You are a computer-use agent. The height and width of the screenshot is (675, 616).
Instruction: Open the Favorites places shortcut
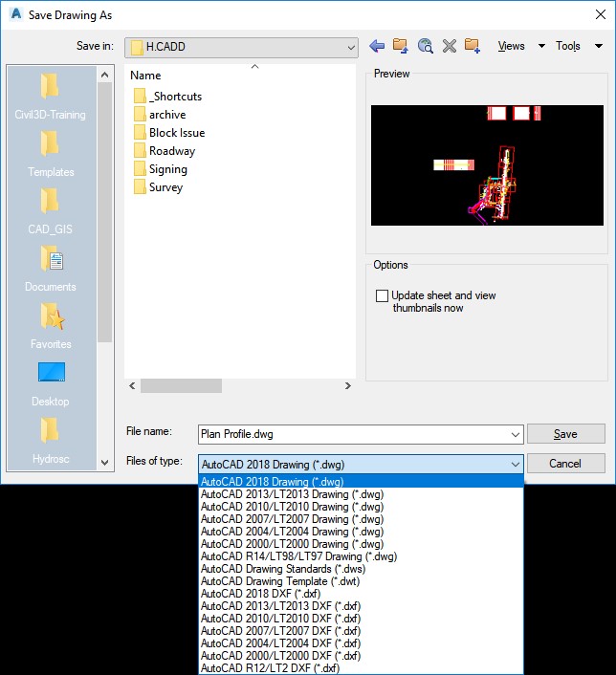pyautogui.click(x=50, y=326)
